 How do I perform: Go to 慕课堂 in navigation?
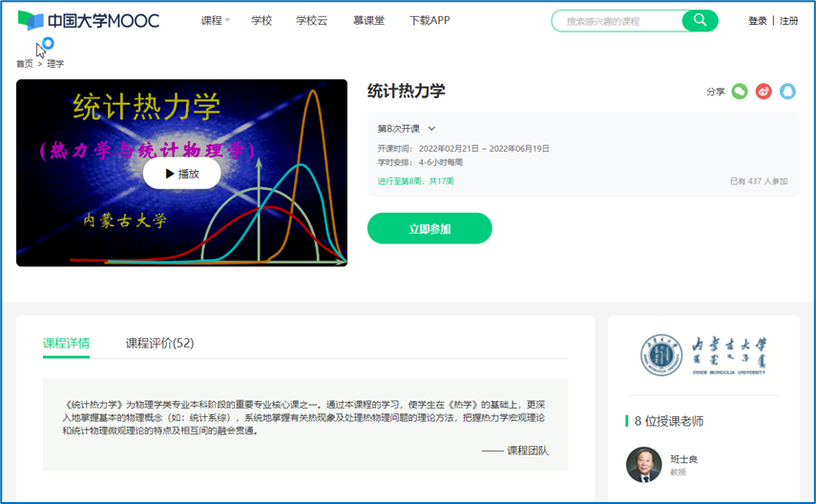[x=368, y=20]
